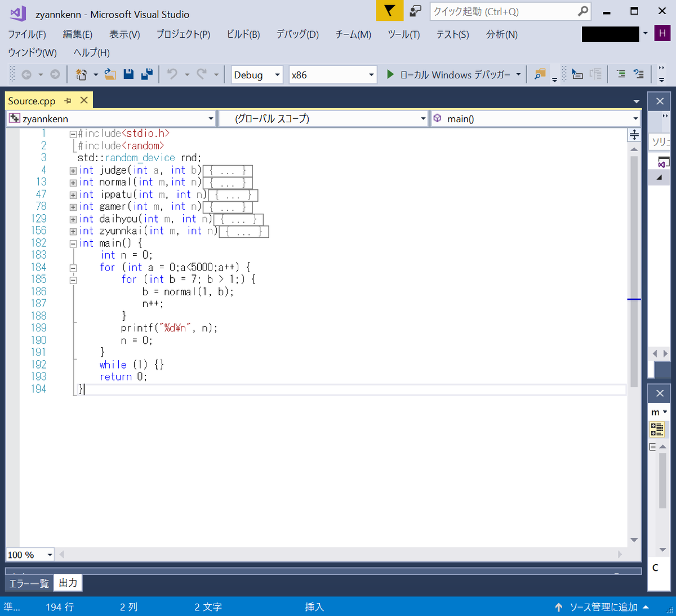Open the ファイル(F) menu
Viewport: 676px width, 616px height.
[x=27, y=34]
